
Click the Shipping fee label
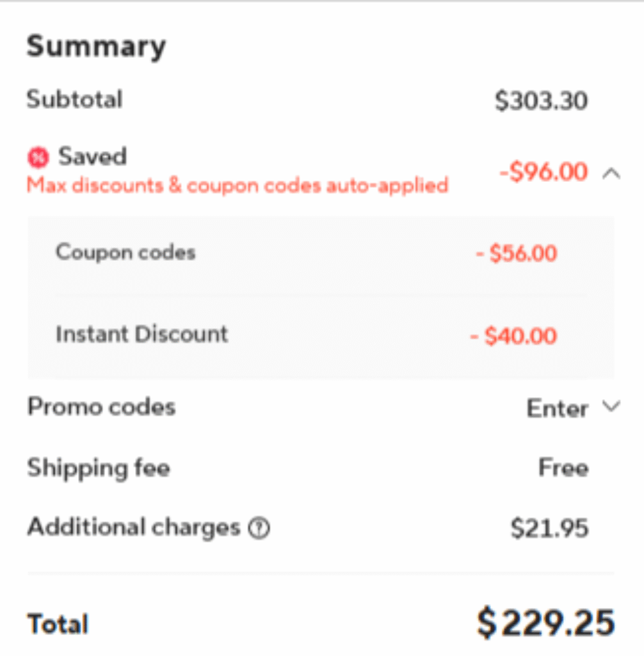98,468
